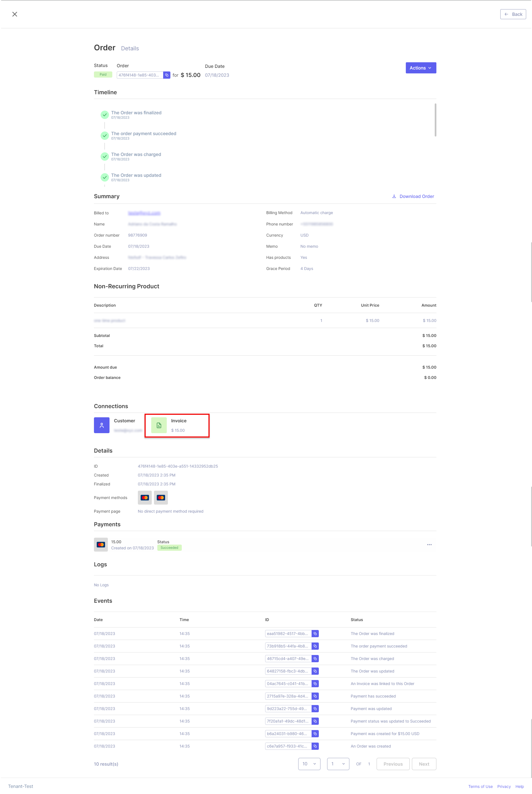Click the full order ID in Details

coord(178,466)
